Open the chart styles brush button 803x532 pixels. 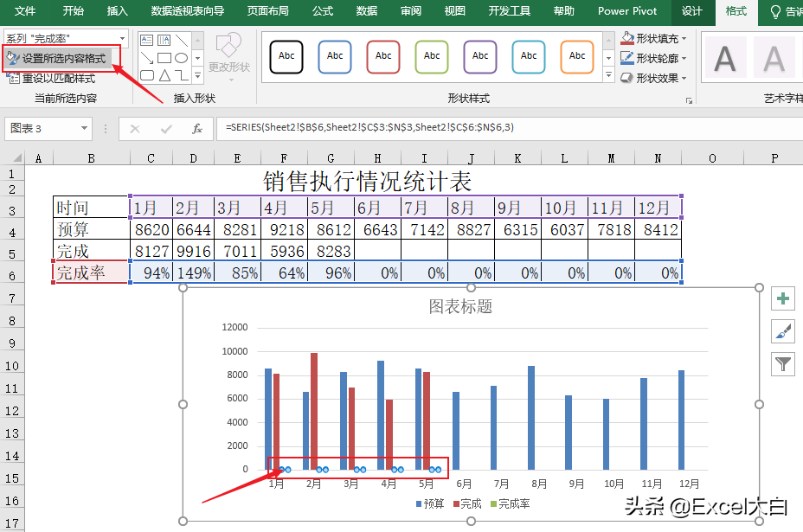[x=782, y=331]
